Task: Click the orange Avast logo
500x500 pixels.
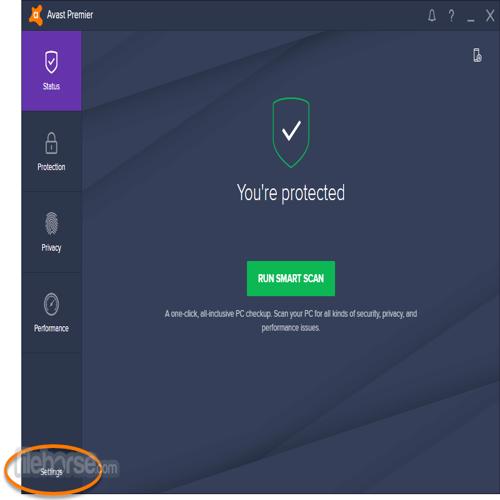Action: (36, 15)
